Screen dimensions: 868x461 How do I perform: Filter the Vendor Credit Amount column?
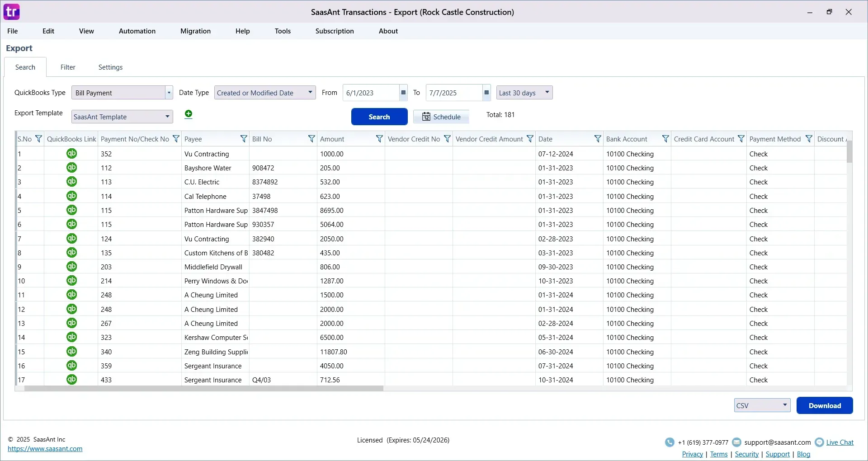530,139
